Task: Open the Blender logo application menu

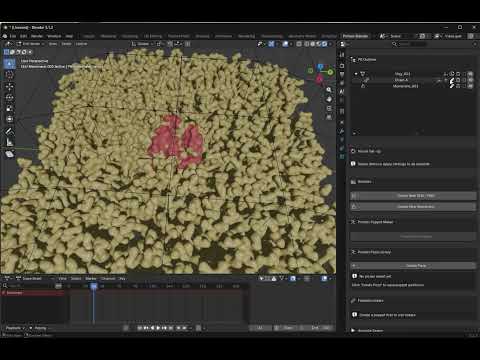Action: (x=5, y=36)
